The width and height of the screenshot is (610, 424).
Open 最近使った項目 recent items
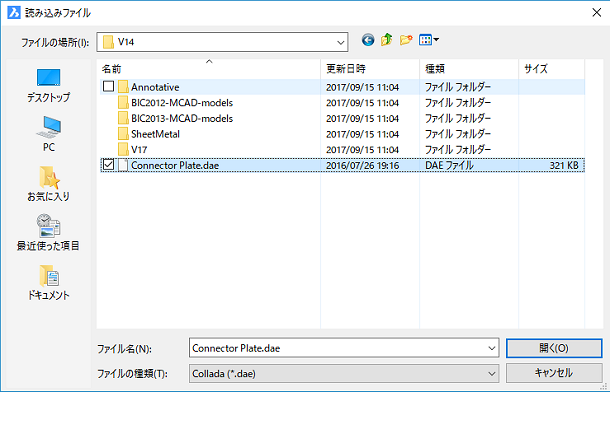coord(49,233)
